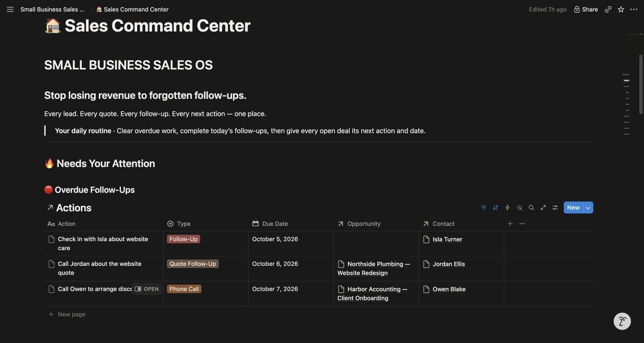Click the highlighted marker in the page outline
This screenshot has width=644, height=343.
(x=627, y=80)
